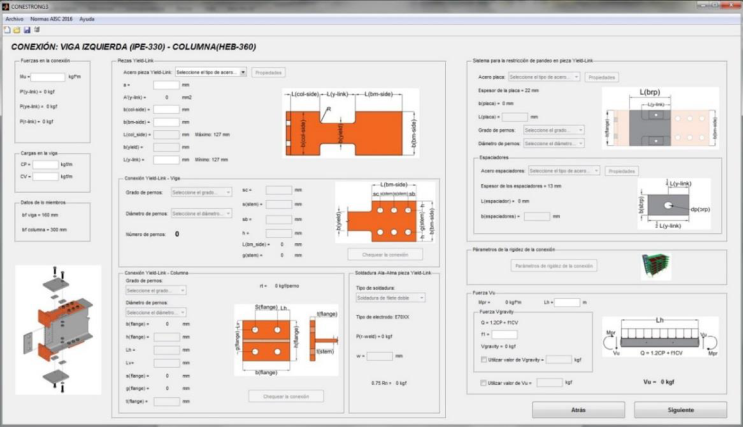This screenshot has height=427, width=743.
Task: Enable 'Utilizar valor de Vgravity' checkbox
Action: pos(485,359)
